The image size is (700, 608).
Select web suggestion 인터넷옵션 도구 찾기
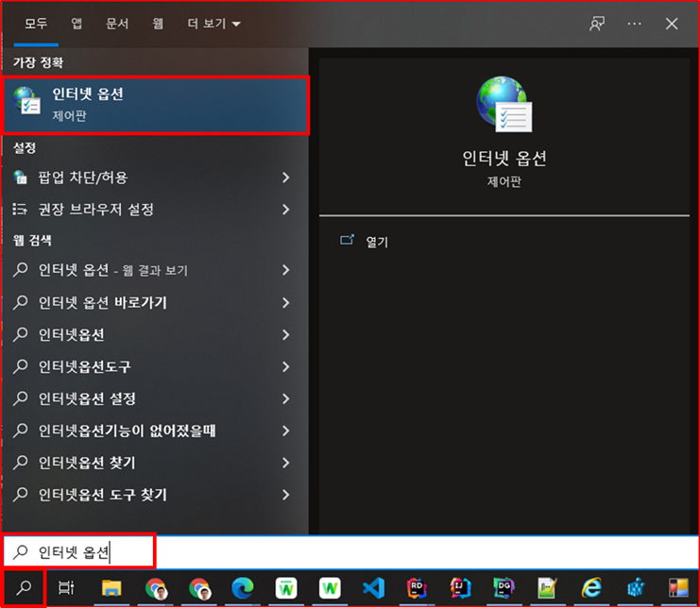(x=155, y=495)
